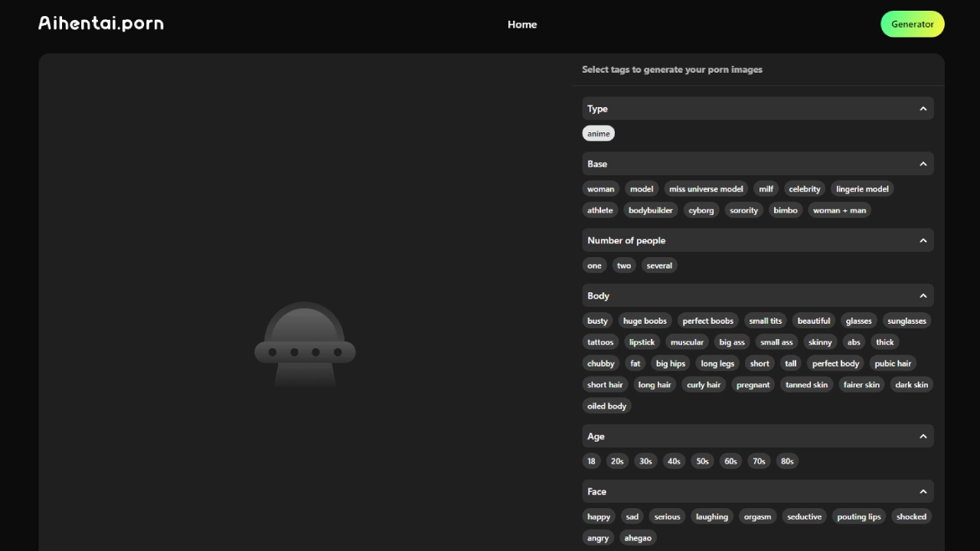
Task: Enable the glasses body tag
Action: (x=858, y=321)
